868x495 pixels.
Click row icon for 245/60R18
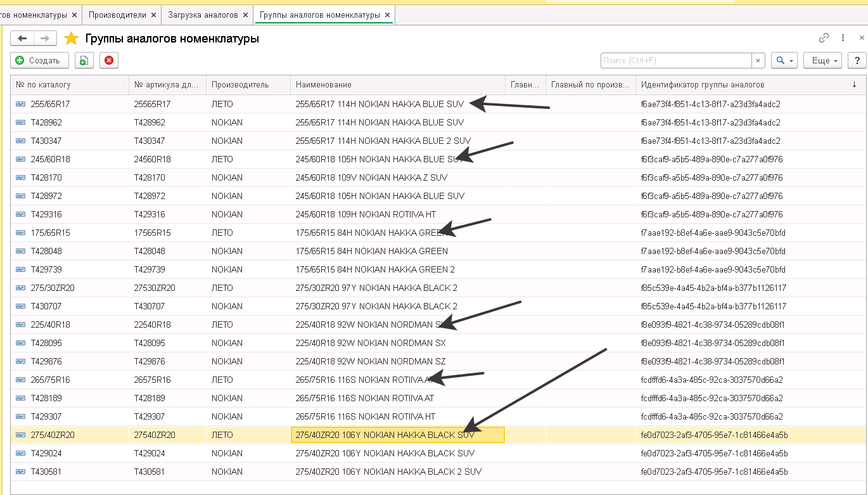pyautogui.click(x=21, y=158)
